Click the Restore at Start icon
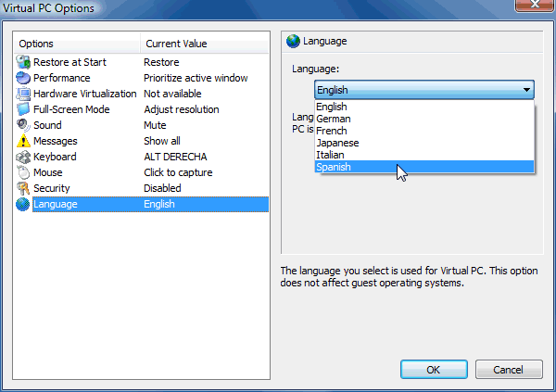Viewport: 556px width, 392px height. (23, 62)
